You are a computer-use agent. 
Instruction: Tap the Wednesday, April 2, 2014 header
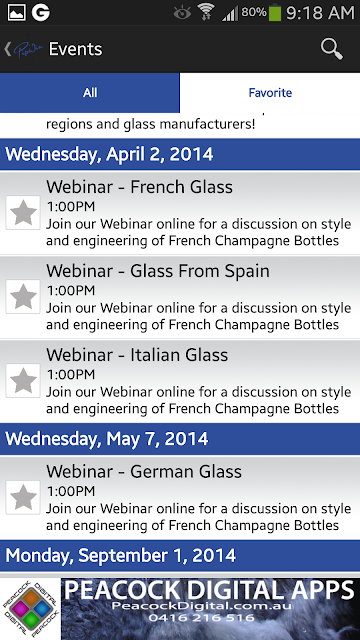pos(180,154)
